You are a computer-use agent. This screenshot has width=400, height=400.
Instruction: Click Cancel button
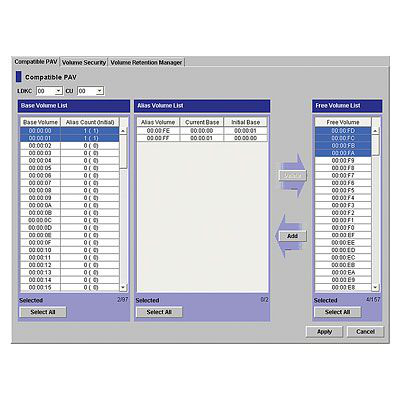tap(365, 332)
